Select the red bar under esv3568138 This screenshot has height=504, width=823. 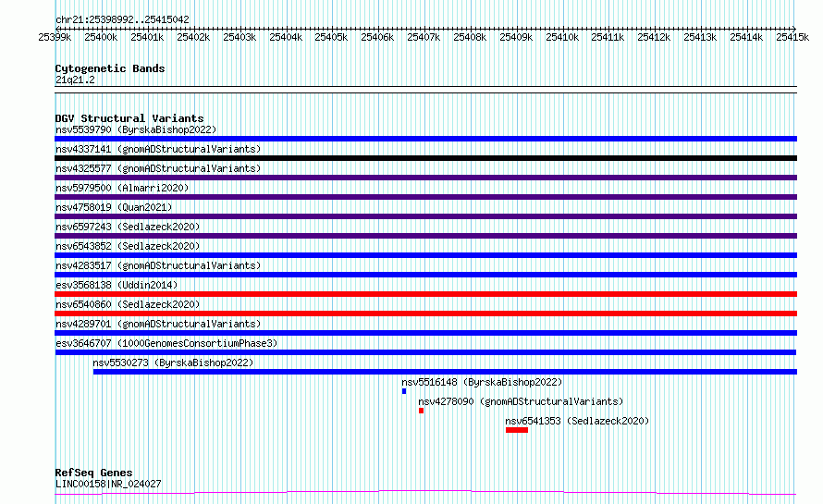coord(425,294)
